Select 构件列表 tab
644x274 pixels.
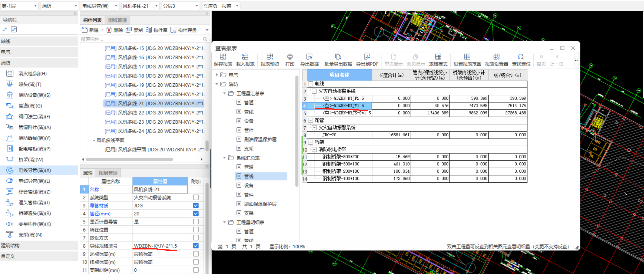[x=92, y=20]
